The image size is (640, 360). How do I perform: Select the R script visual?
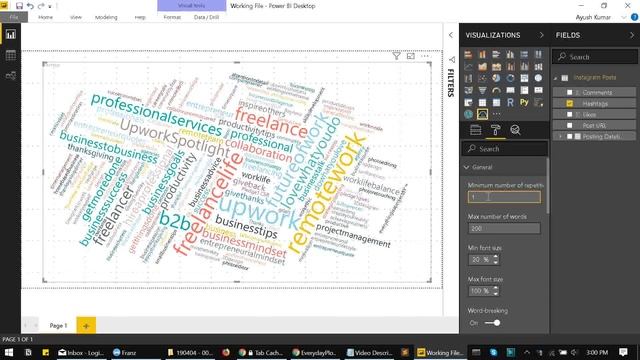tap(510, 102)
